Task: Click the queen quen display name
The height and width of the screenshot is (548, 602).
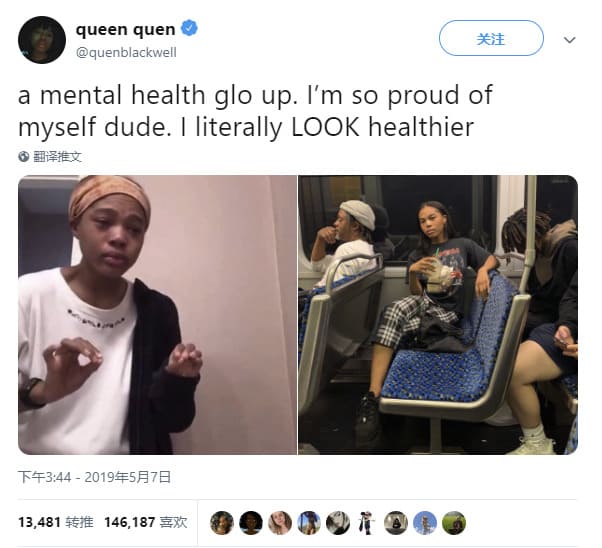Action: [x=126, y=29]
